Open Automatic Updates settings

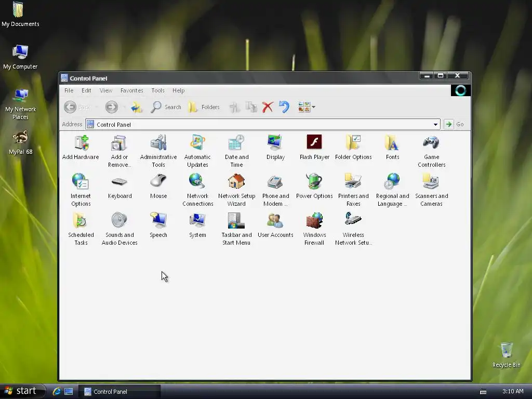pos(197,151)
